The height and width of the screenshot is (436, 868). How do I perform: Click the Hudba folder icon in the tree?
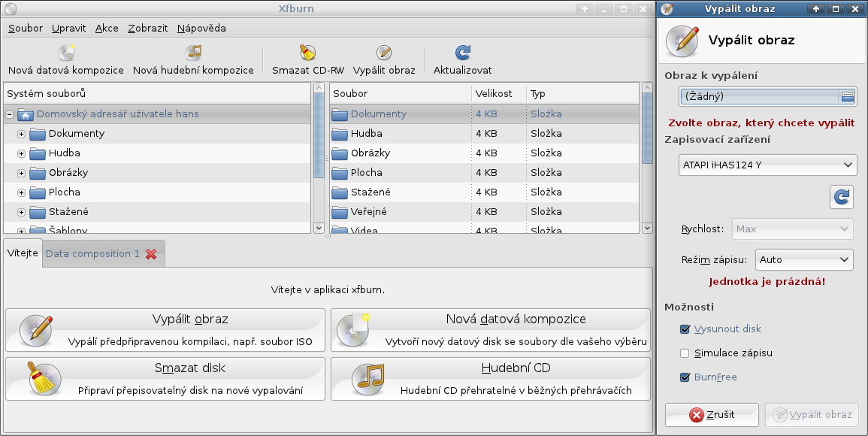[x=37, y=153]
